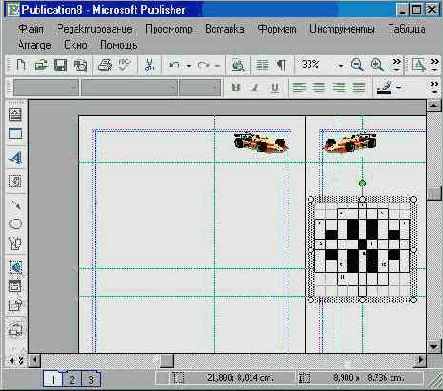Toggle Underline formatting button
Screen dimensions: 443x391
[x=275, y=88]
